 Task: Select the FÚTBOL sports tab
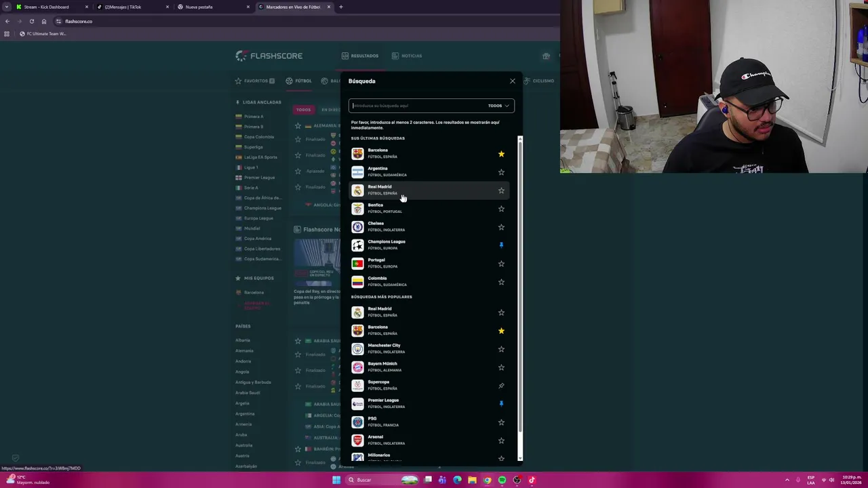tap(298, 81)
